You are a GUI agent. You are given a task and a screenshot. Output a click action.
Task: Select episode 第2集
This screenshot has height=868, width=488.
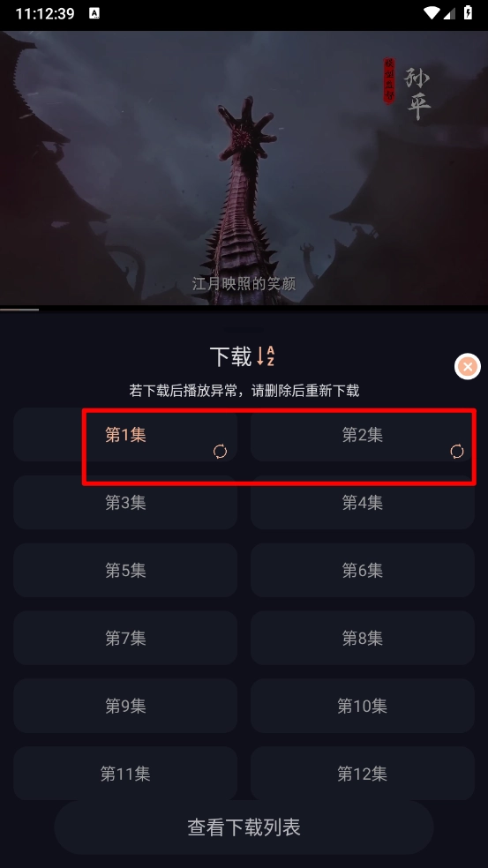point(363,435)
